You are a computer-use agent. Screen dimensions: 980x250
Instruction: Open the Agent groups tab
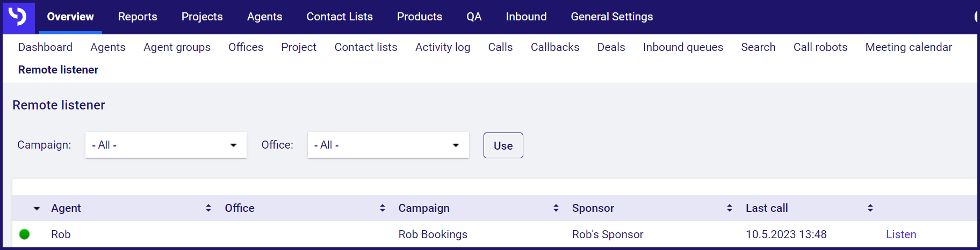pos(177,47)
